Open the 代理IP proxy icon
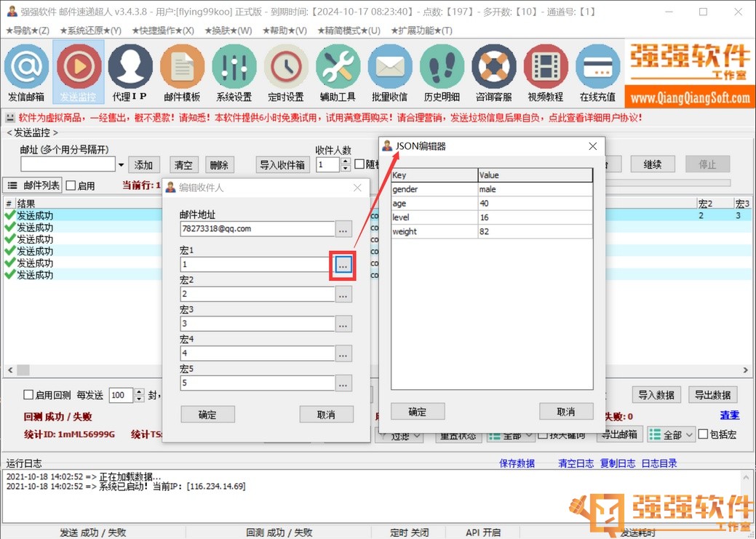 coord(130,72)
